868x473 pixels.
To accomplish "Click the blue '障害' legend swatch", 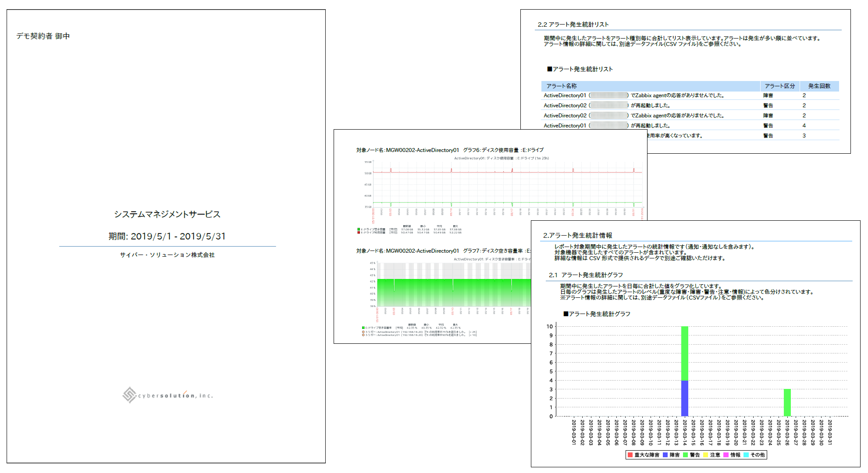I will tap(665, 455).
